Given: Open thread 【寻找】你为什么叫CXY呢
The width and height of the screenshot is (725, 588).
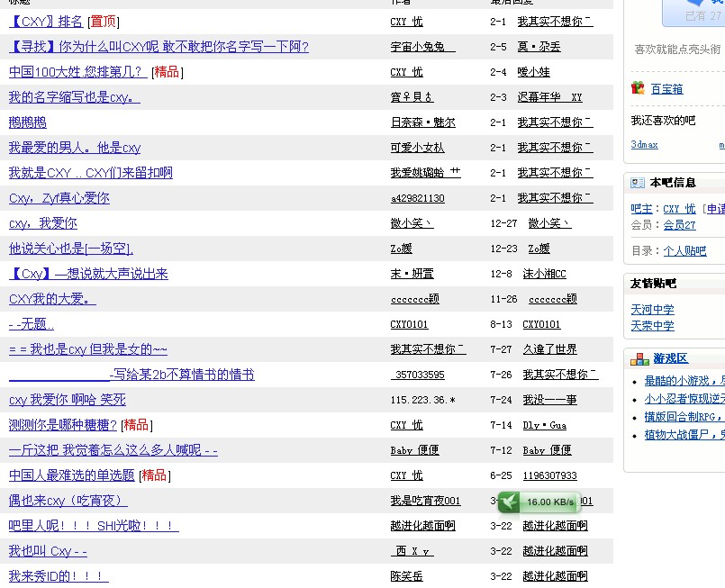Looking at the screenshot, I should click(x=159, y=47).
